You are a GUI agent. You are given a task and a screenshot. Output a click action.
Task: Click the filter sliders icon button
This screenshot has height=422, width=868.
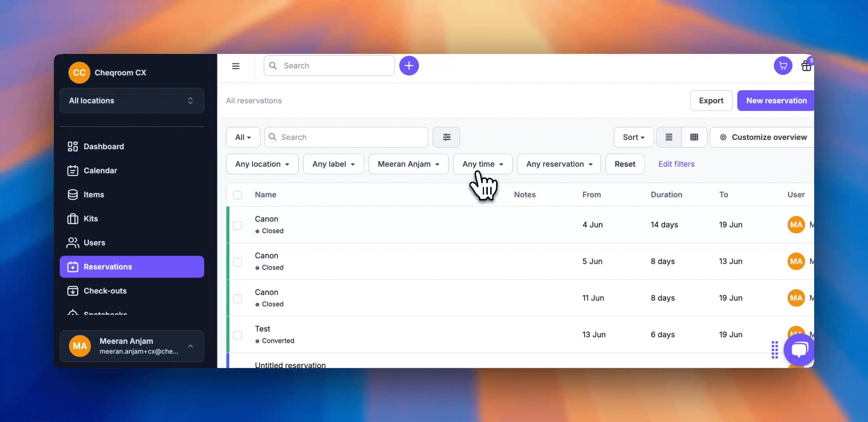click(446, 137)
